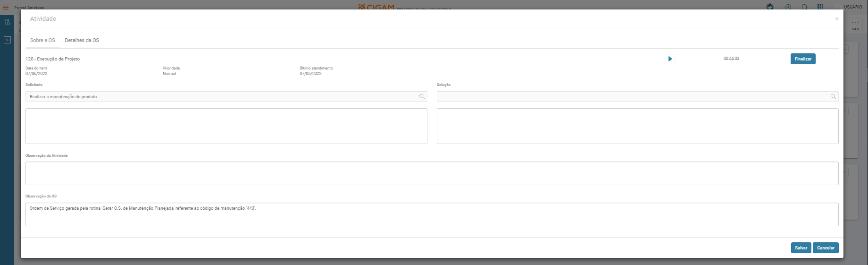Viewport: 868px width, 265px height.
Task: Click the Atividade dialog title
Action: pyautogui.click(x=43, y=19)
